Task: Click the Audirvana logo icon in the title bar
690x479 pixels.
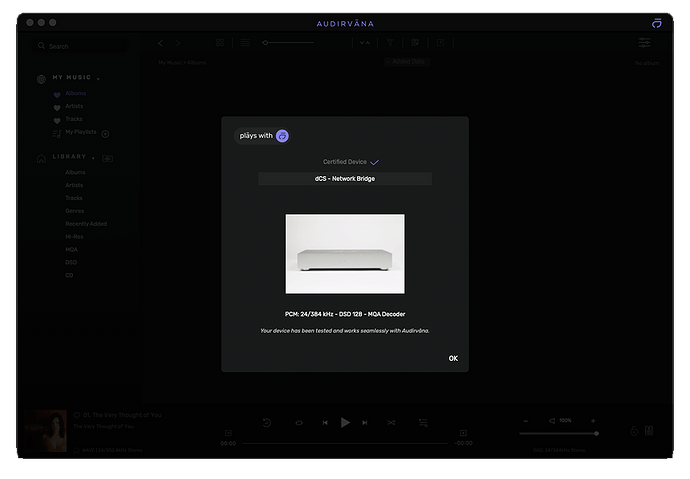Action: click(657, 23)
